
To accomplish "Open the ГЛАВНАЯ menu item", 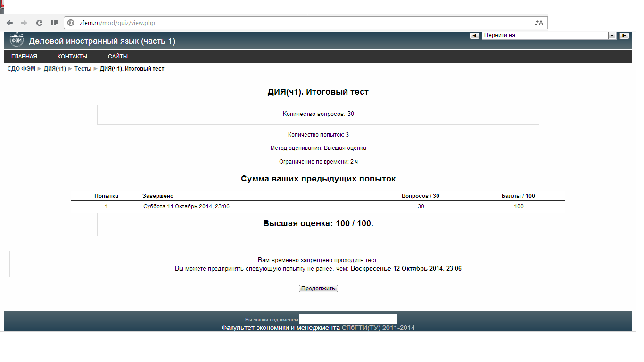I will [24, 57].
